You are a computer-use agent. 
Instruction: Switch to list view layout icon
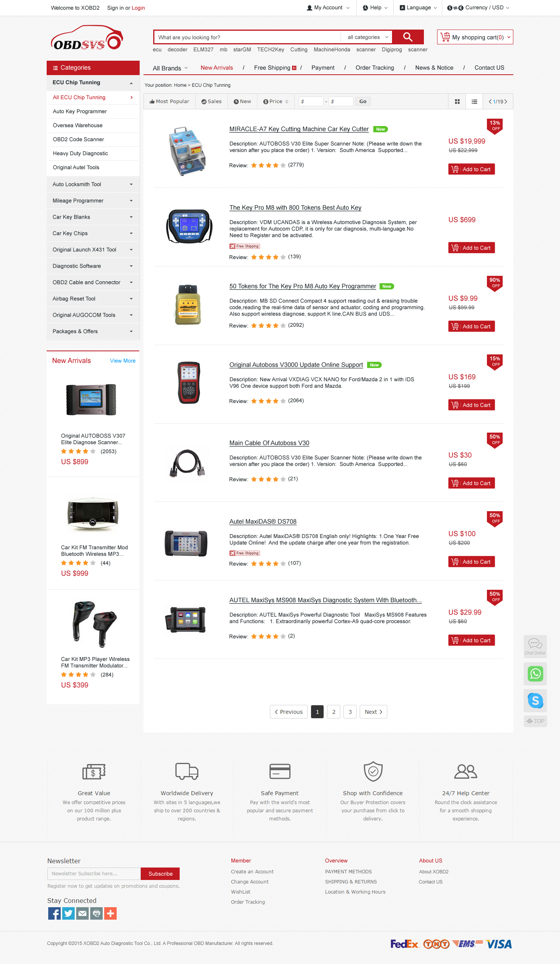[x=474, y=102]
